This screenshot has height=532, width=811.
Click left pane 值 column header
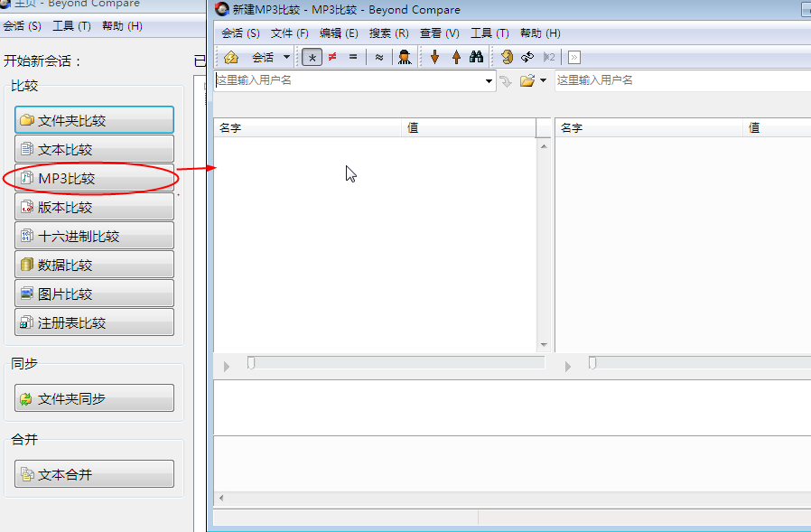coord(469,128)
